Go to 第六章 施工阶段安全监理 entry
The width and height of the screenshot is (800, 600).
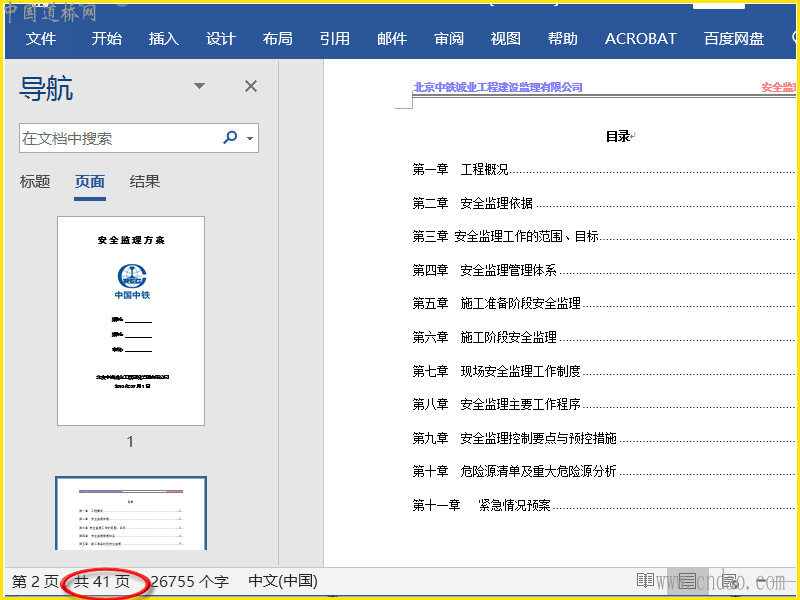coord(484,337)
